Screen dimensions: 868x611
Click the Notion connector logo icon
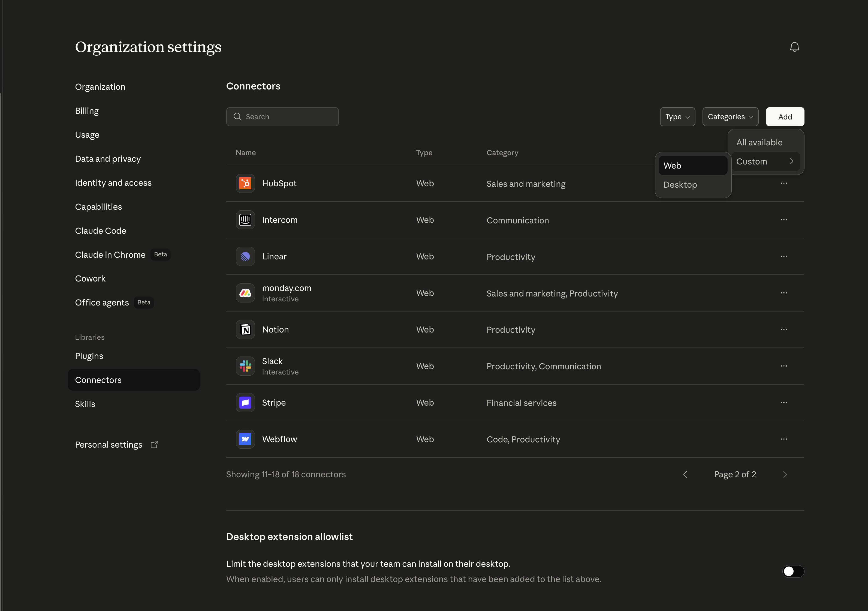(x=245, y=330)
